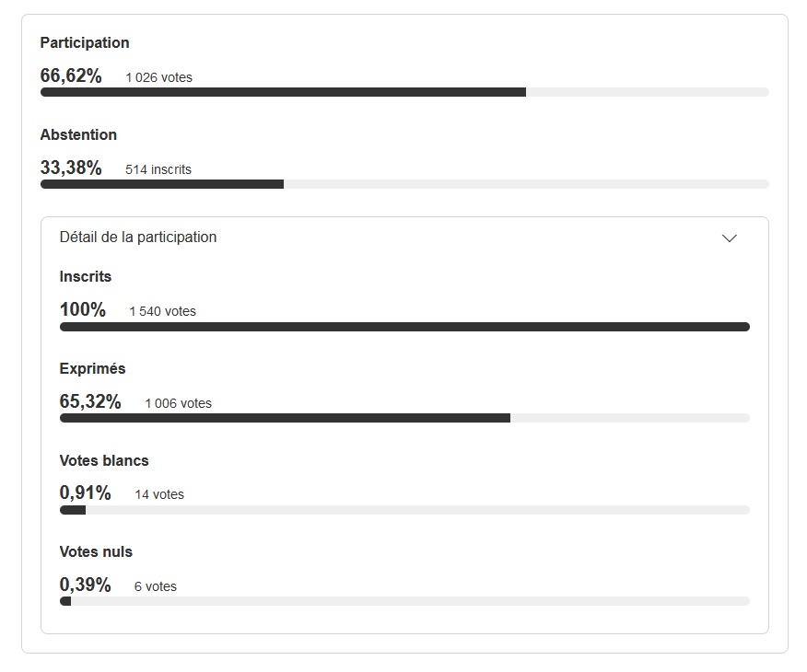The width and height of the screenshot is (807, 672).
Task: Select the Participation heading
Action: [x=85, y=42]
